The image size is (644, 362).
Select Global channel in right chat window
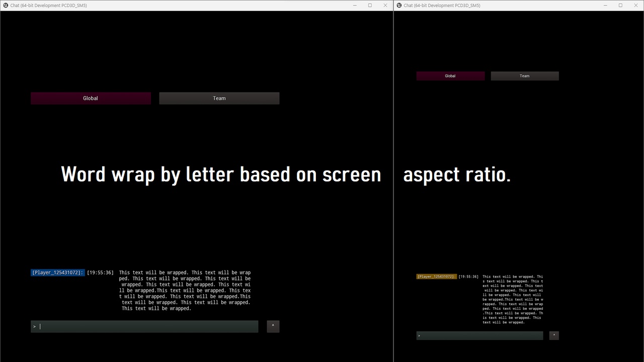point(450,76)
